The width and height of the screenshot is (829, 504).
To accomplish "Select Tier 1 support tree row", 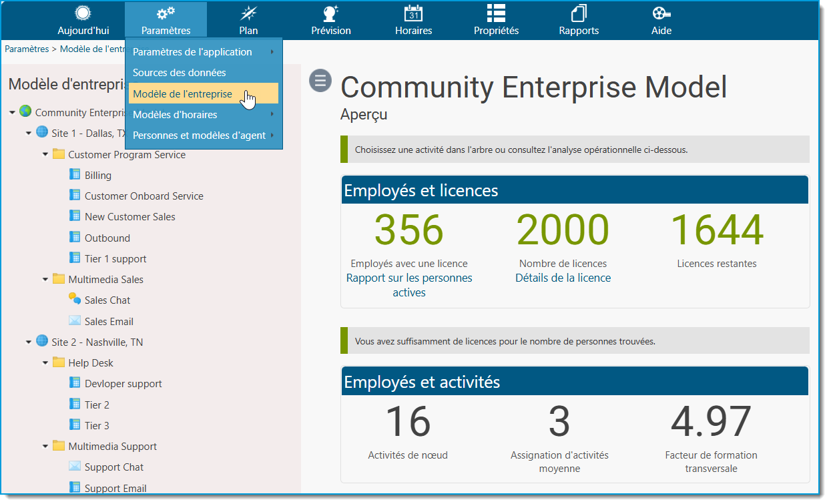I will (115, 259).
